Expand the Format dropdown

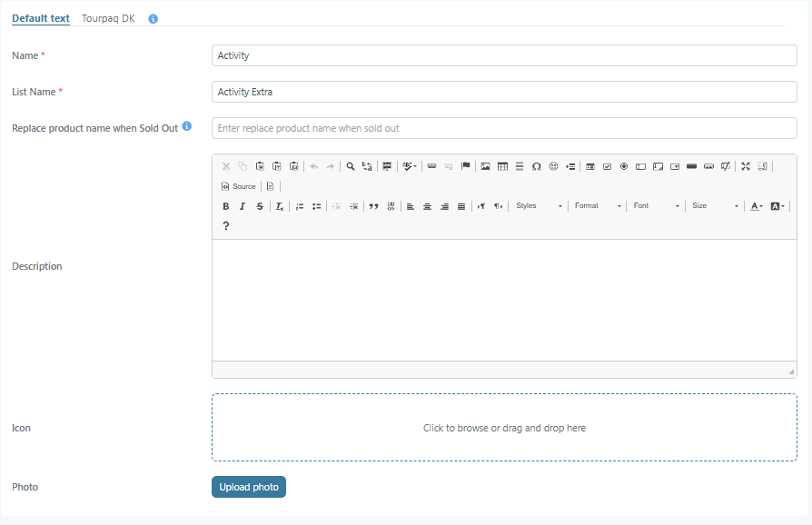(x=598, y=206)
